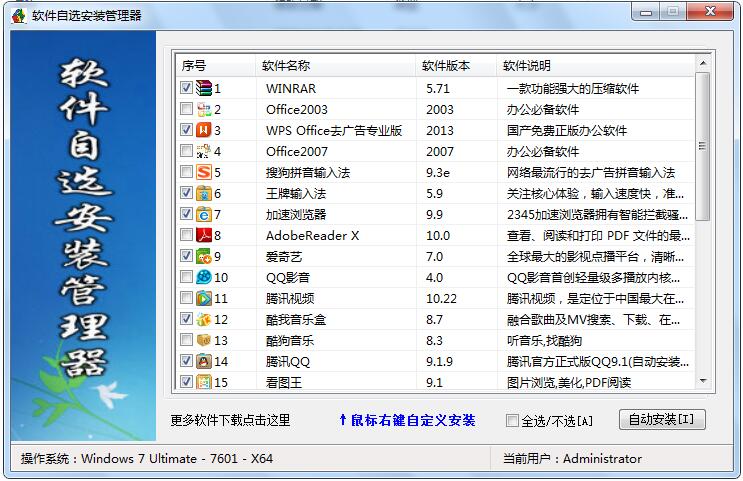Click the 软件版本 column header
743x481 pixels.
click(x=457, y=65)
